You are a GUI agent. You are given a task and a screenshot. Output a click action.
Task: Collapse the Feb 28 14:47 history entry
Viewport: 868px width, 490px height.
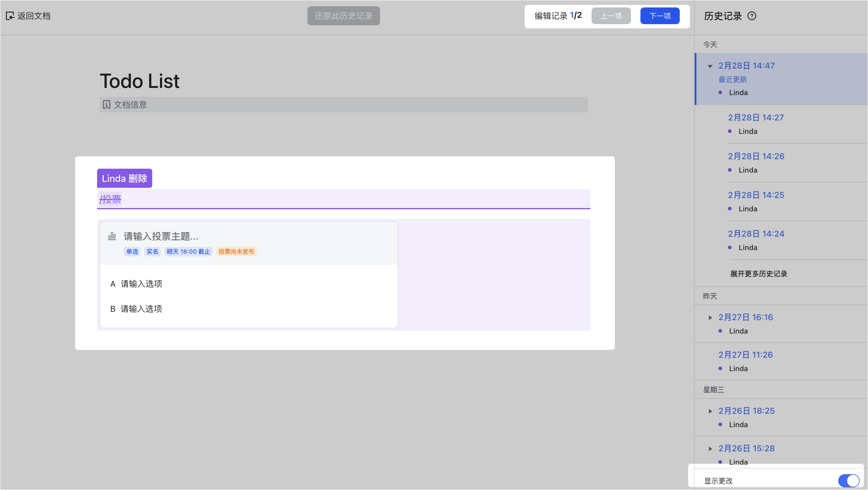pos(710,66)
